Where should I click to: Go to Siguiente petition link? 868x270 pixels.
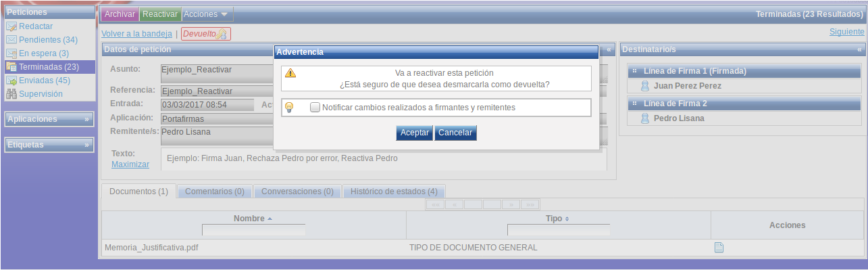pos(846,32)
